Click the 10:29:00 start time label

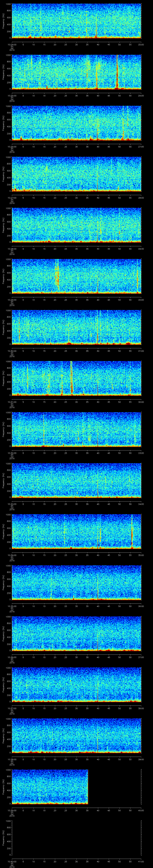[x=12, y=300]
